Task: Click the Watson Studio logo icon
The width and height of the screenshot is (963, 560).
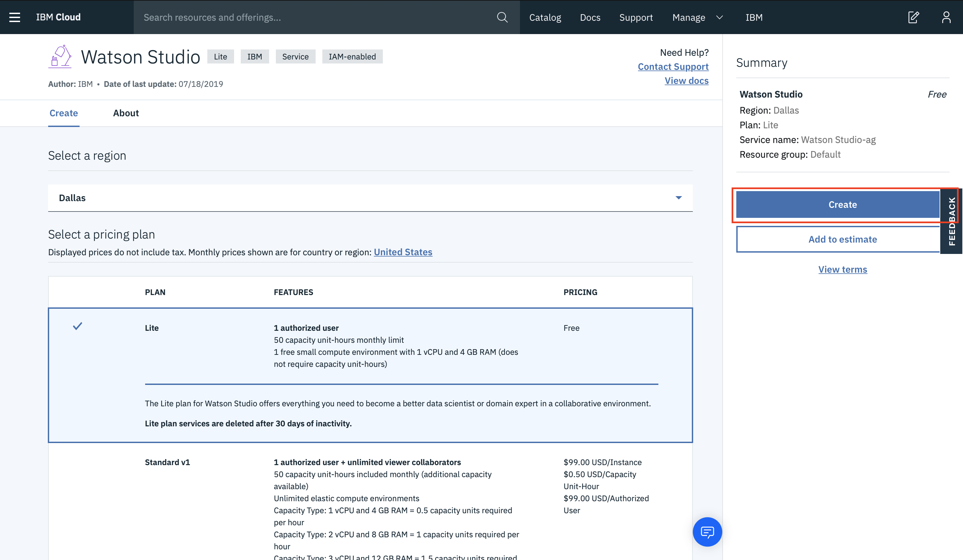Action: coord(60,57)
